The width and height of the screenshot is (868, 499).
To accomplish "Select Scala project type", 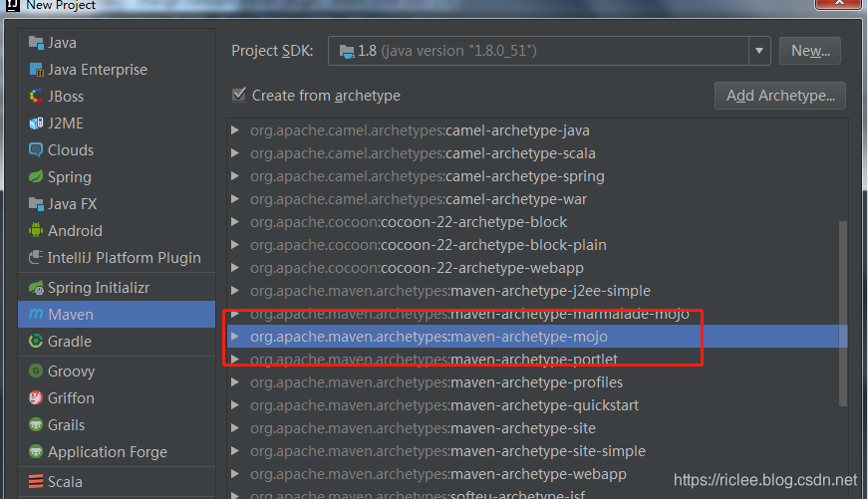I will click(x=117, y=482).
